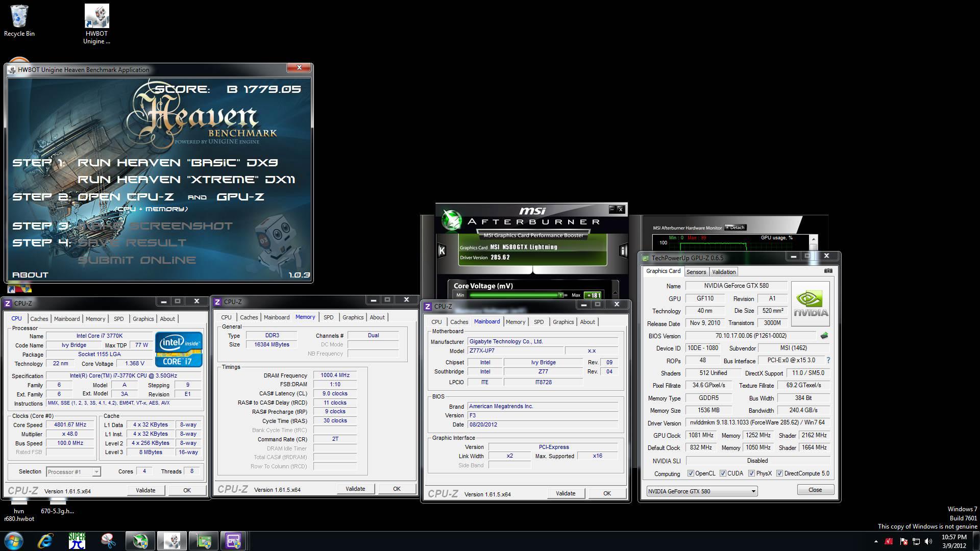
Task: Switch to Validation tab in GPU-Z
Action: point(724,272)
